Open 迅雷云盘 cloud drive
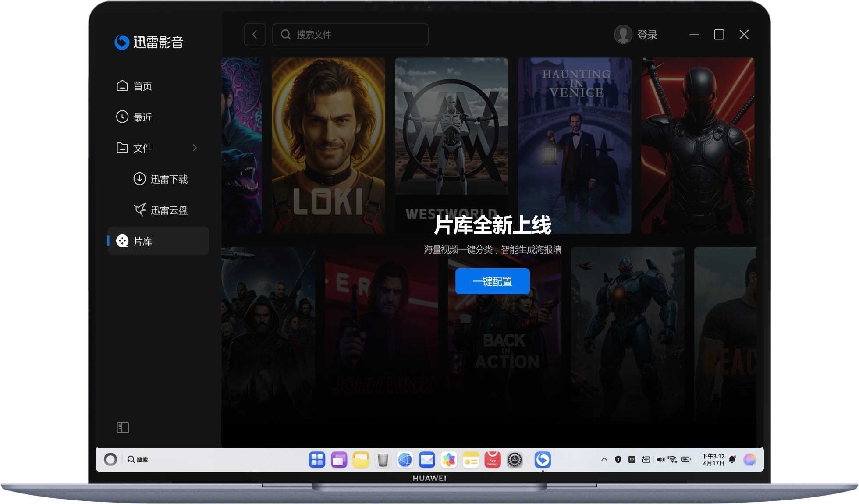The image size is (859, 504). [160, 210]
